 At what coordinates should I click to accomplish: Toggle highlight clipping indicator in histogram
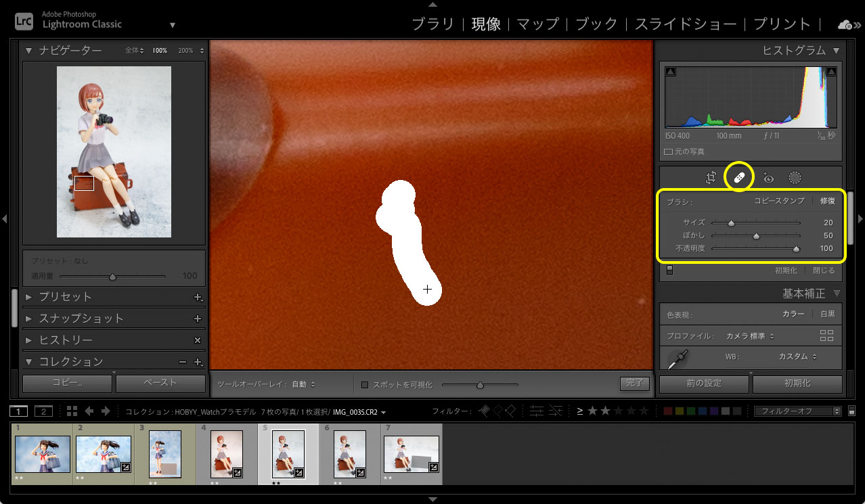click(x=831, y=72)
